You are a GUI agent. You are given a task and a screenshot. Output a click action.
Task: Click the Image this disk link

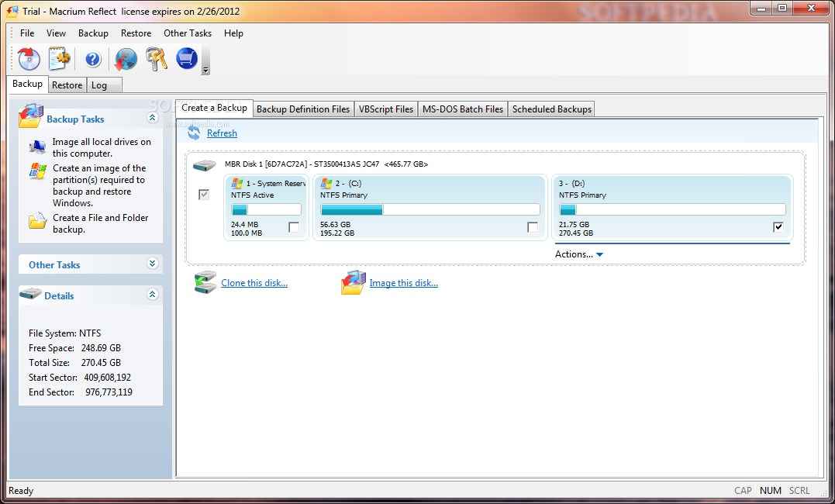point(403,283)
